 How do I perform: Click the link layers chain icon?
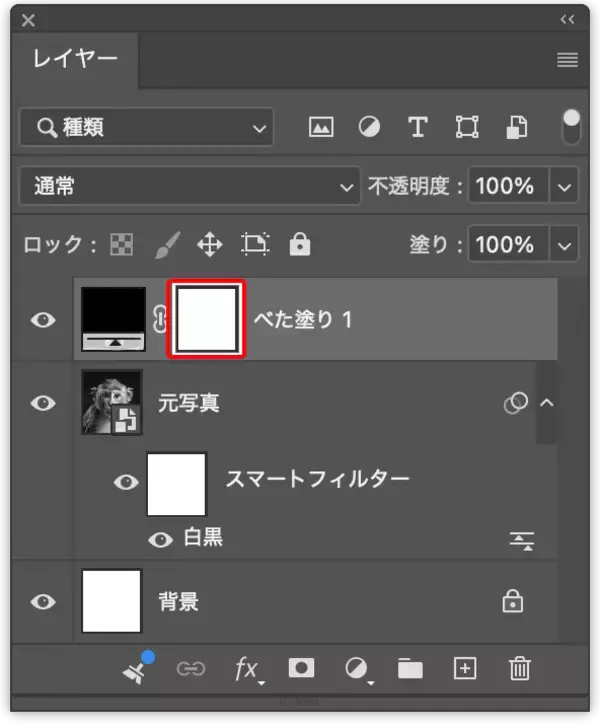pos(191,669)
